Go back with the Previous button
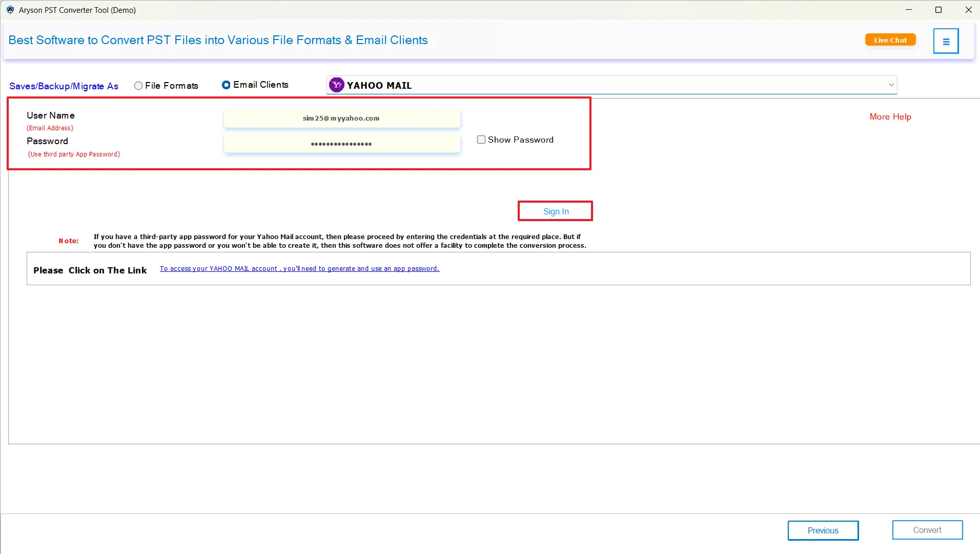This screenshot has width=980, height=554. point(823,530)
